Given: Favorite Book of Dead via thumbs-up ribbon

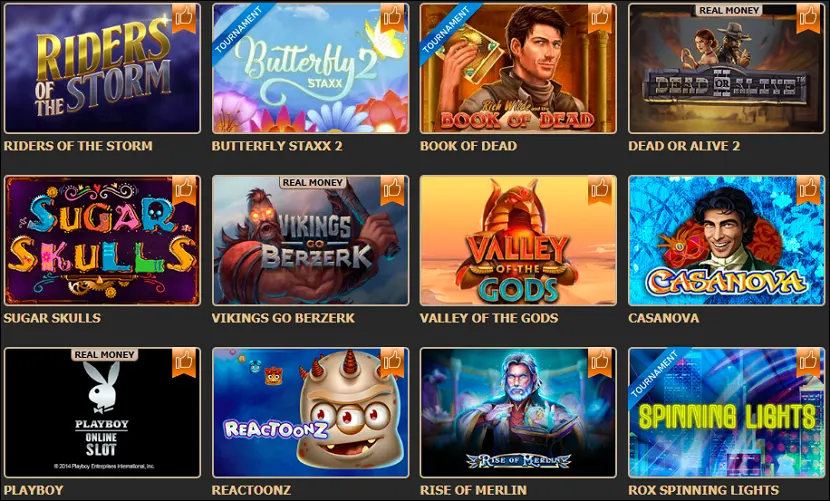Looking at the screenshot, I should [600, 19].
